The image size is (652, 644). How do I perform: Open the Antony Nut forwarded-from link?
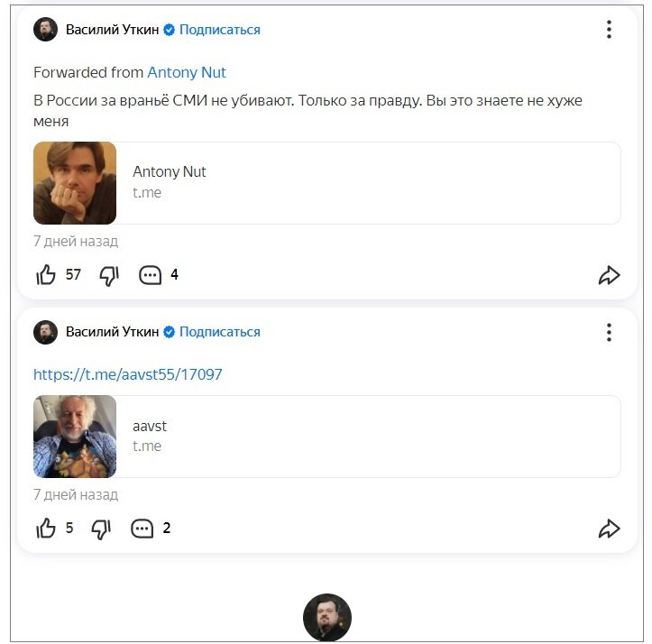(x=187, y=72)
